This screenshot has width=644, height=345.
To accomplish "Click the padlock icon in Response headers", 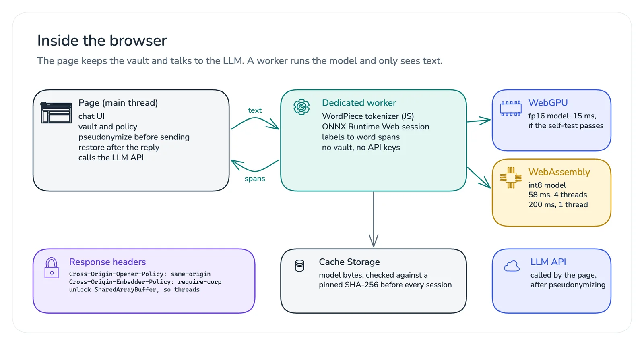I will point(52,268).
